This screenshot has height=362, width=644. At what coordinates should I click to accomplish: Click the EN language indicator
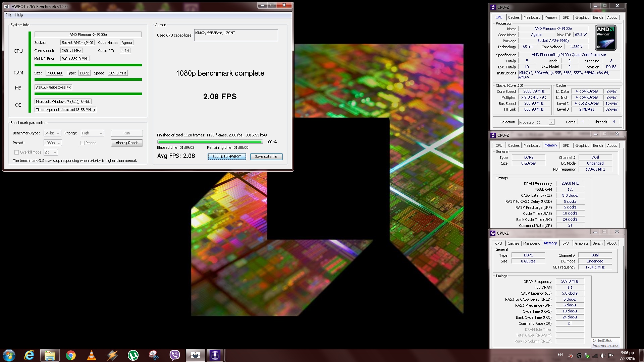(560, 355)
